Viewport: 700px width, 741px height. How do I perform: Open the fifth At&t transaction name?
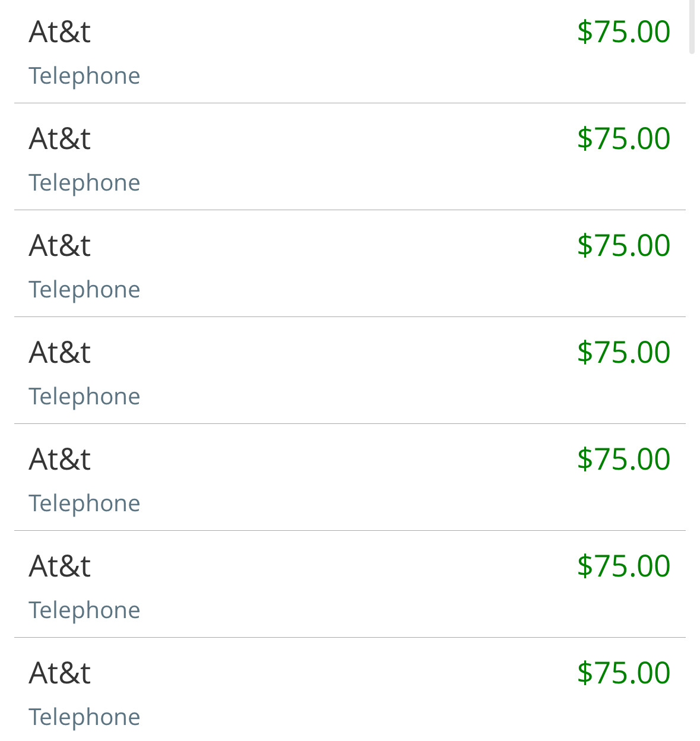click(x=59, y=460)
